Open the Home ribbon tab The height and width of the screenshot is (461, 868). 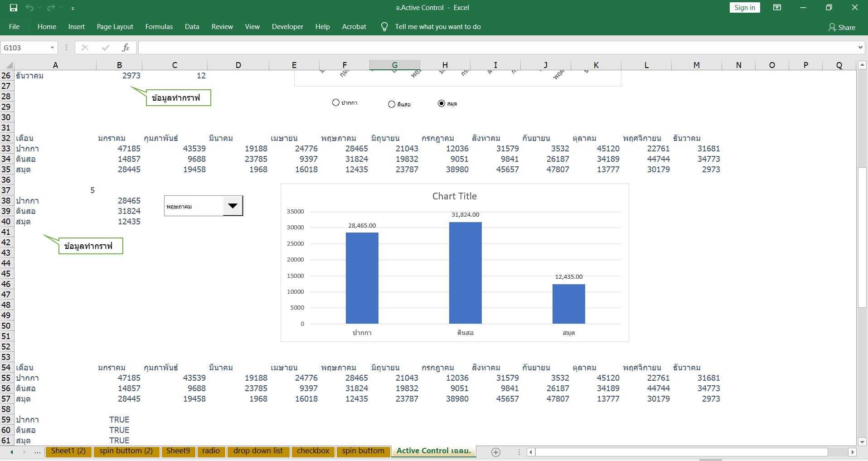47,27
